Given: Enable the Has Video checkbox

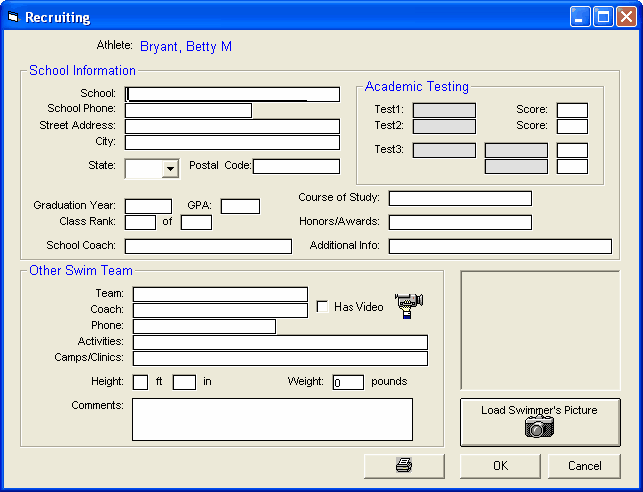Looking at the screenshot, I should point(323,307).
